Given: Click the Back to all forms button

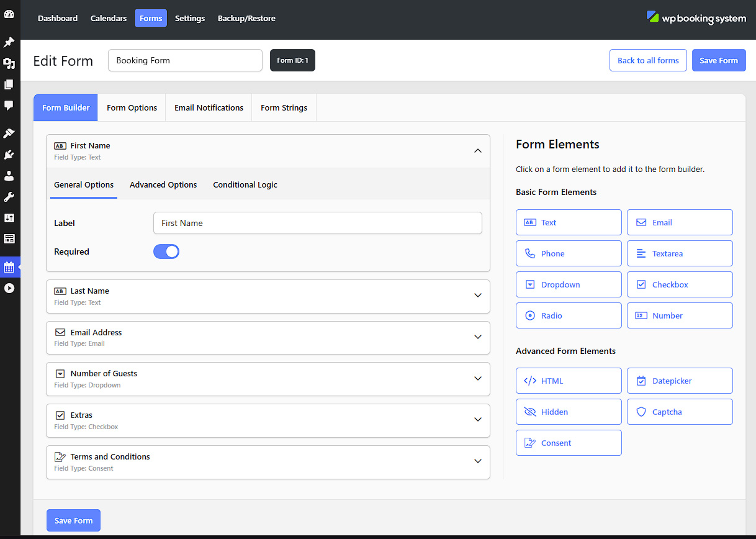Looking at the screenshot, I should tap(648, 60).
